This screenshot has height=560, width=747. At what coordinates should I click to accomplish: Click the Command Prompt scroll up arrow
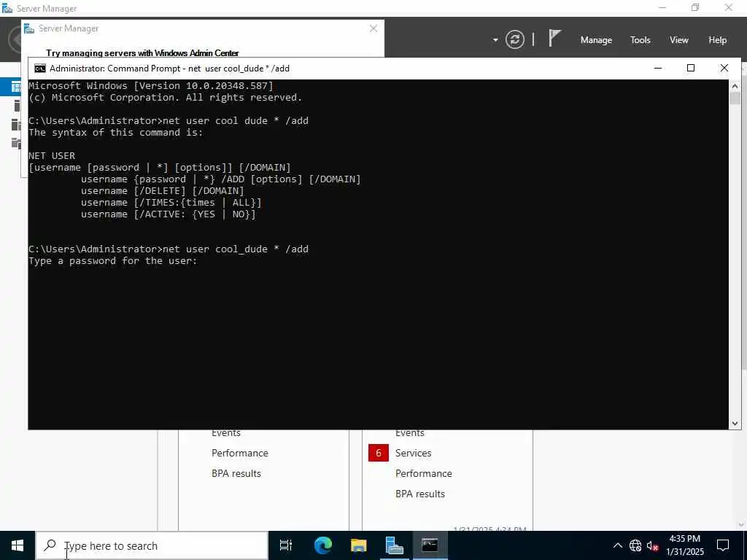tap(734, 86)
